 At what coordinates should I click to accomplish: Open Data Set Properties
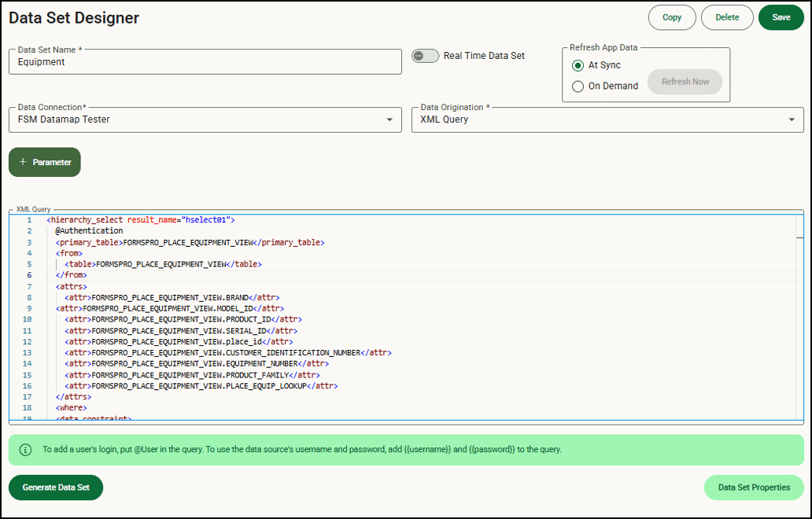click(x=753, y=488)
